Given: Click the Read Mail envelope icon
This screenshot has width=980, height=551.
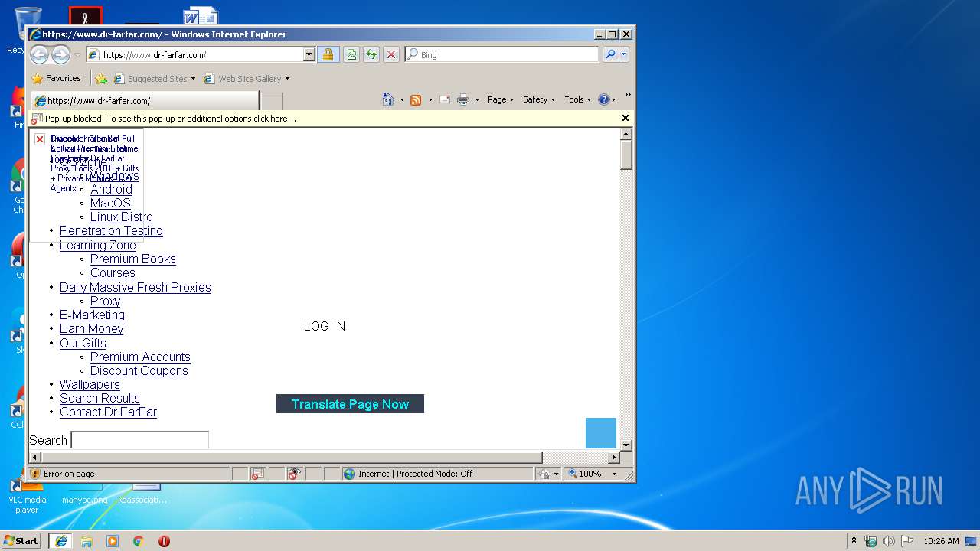Looking at the screenshot, I should click(x=444, y=99).
